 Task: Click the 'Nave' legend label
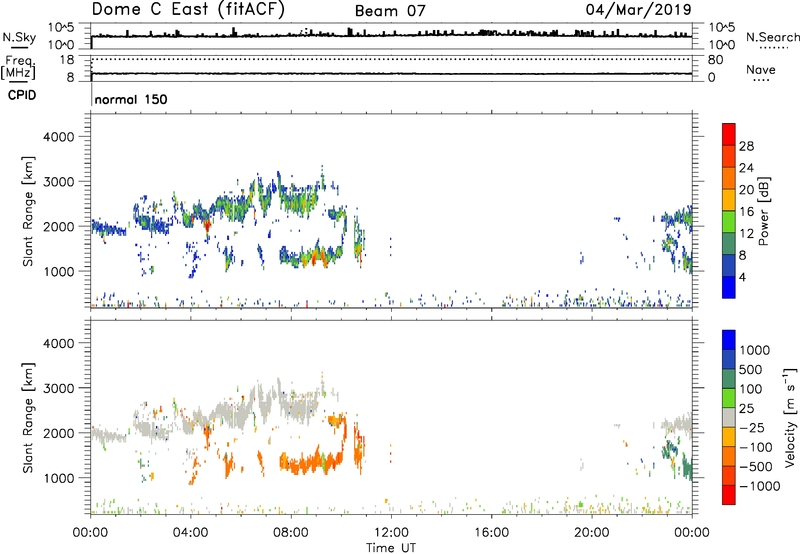click(x=761, y=69)
